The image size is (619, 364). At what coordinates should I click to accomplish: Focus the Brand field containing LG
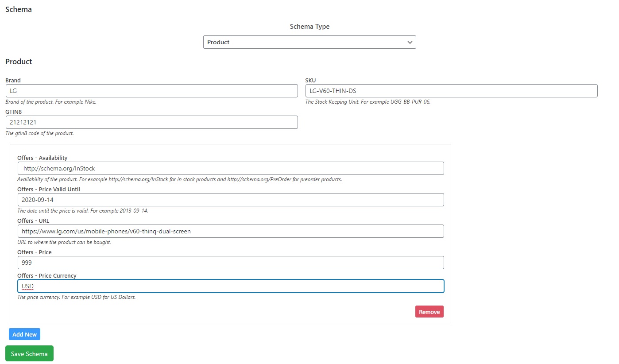click(151, 91)
